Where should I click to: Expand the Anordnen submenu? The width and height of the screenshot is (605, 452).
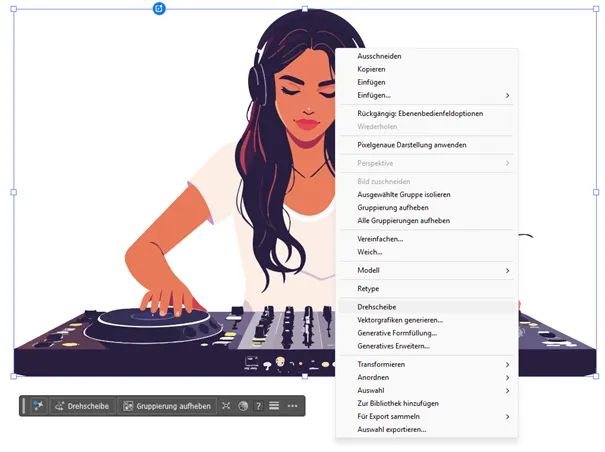[507, 377]
